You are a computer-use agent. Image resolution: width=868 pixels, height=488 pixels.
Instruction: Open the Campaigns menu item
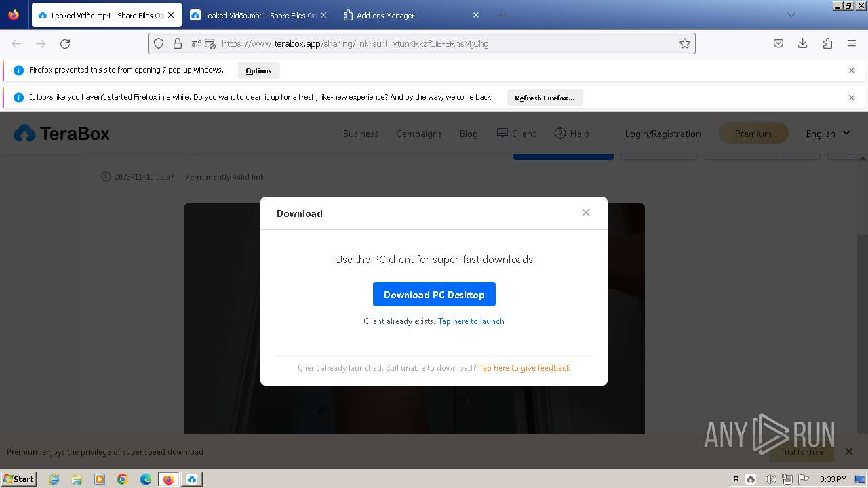pos(419,134)
